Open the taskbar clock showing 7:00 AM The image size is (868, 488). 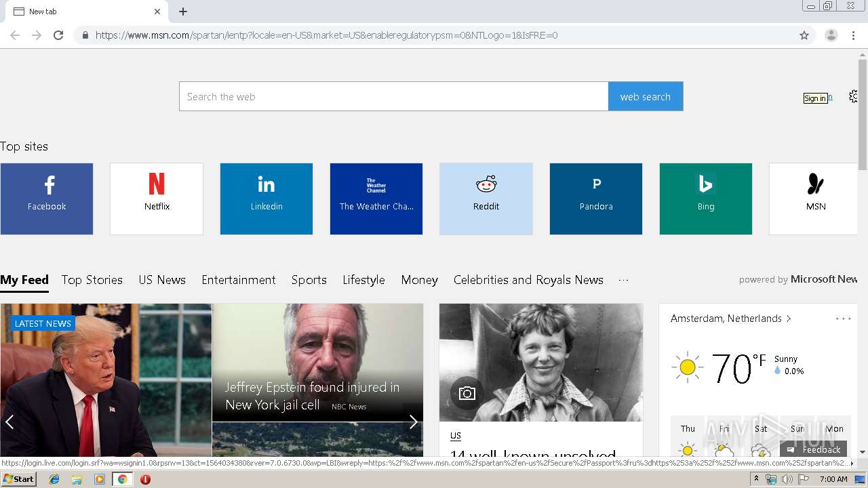(x=833, y=479)
